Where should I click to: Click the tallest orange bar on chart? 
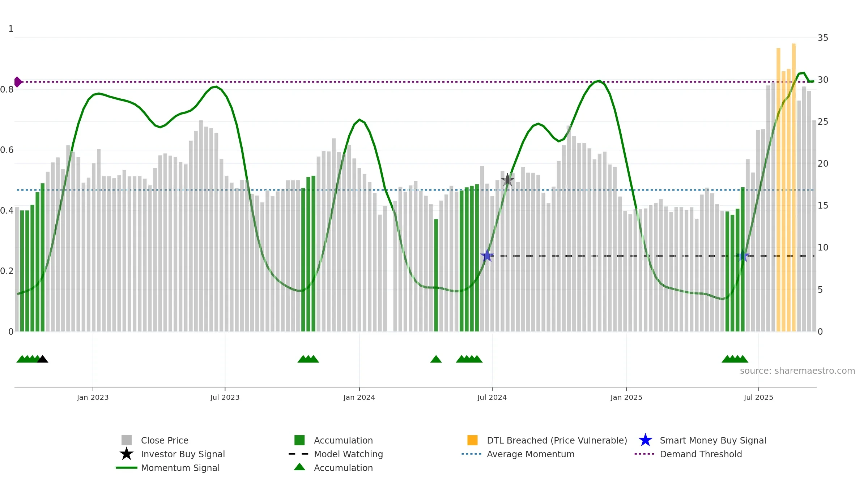point(794,187)
